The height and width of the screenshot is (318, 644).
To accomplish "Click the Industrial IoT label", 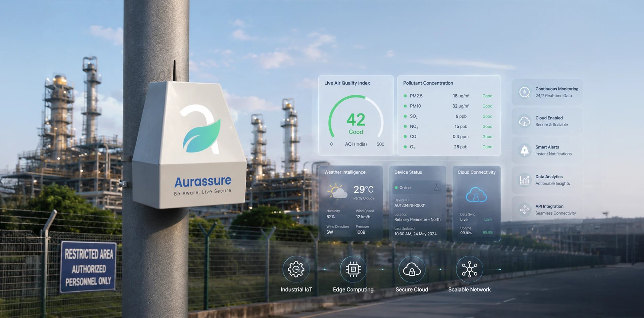I will point(296,289).
